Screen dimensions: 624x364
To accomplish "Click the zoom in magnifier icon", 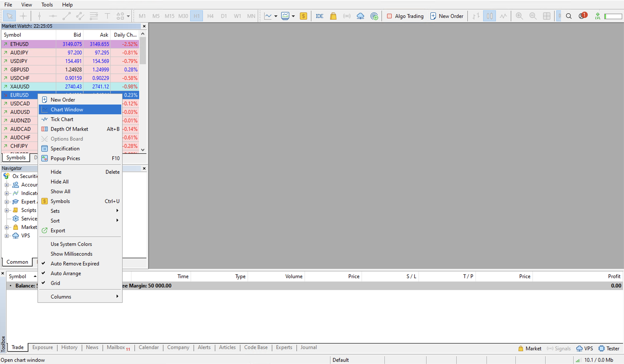I will click(x=519, y=16).
